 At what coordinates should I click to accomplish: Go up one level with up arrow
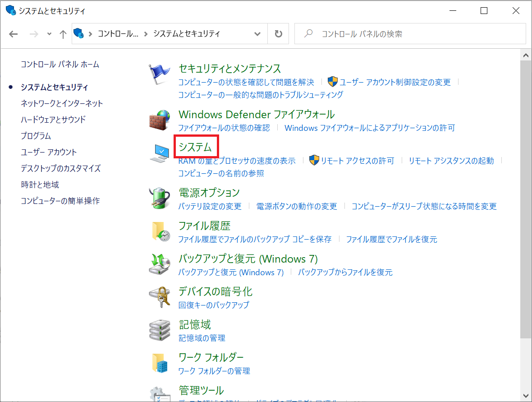tap(63, 34)
